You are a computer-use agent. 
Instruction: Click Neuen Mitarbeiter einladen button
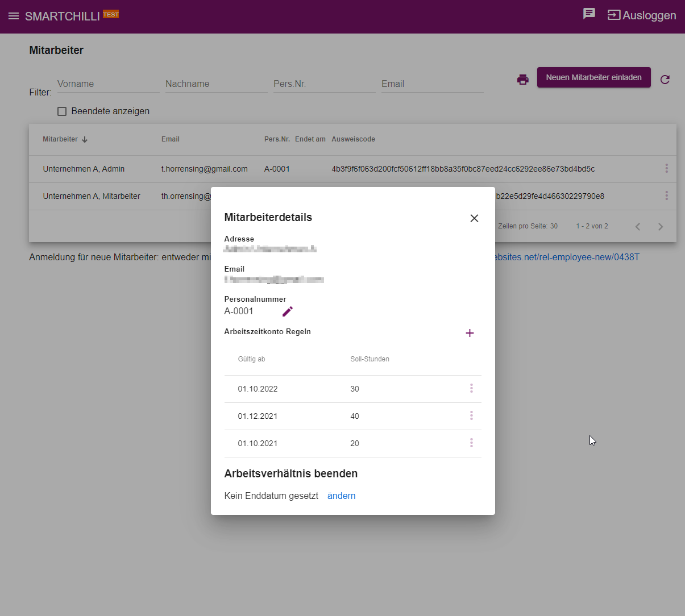pyautogui.click(x=594, y=77)
